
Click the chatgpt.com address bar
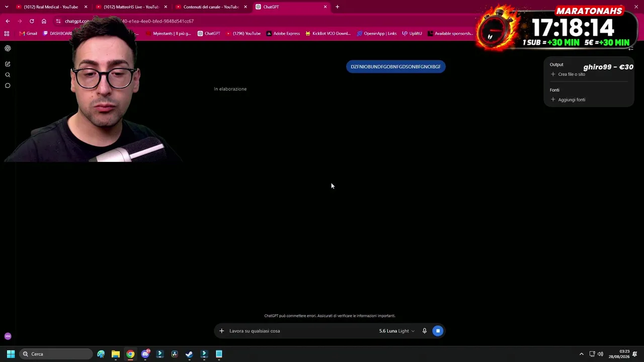click(x=262, y=21)
